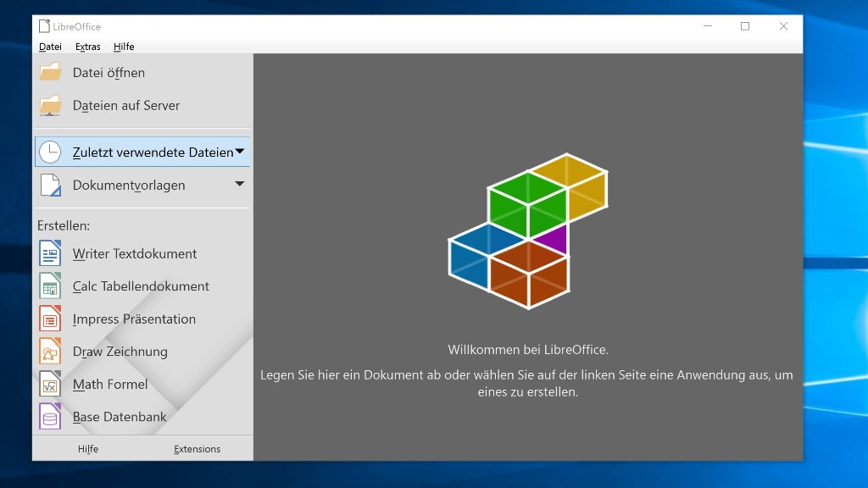Click the Impress presentation icon

click(50, 319)
